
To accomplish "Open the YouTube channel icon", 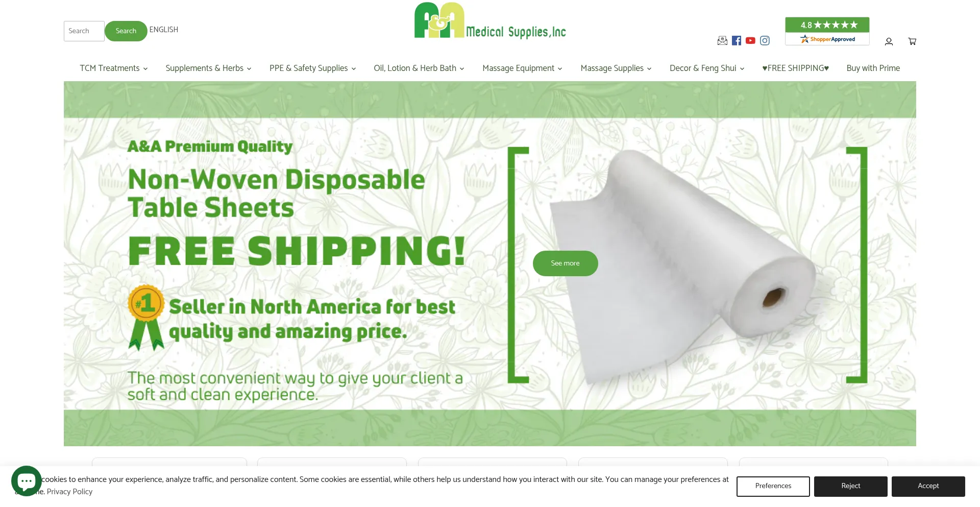I will [x=750, y=41].
